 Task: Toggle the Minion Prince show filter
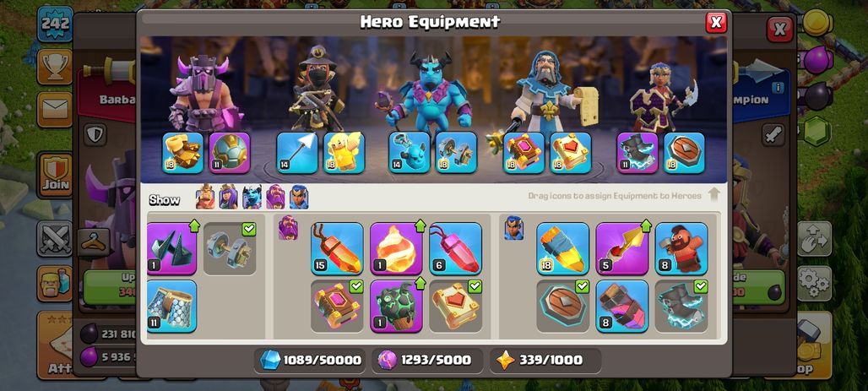252,197
